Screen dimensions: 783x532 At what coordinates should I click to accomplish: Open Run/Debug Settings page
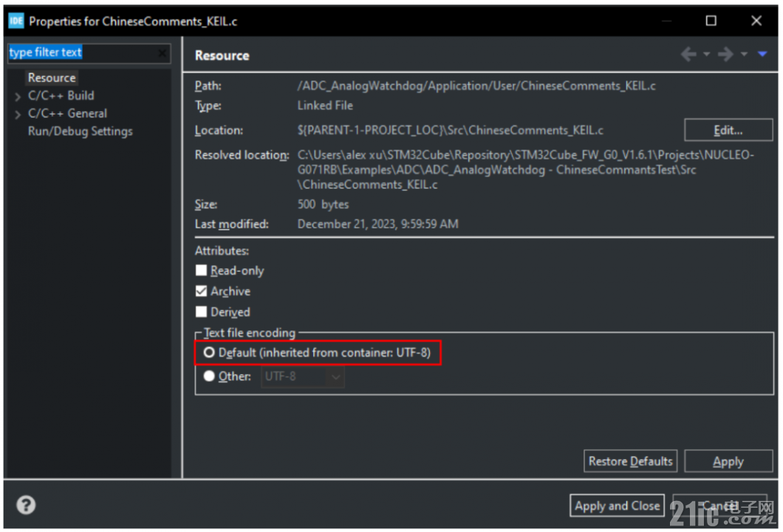coord(81,132)
